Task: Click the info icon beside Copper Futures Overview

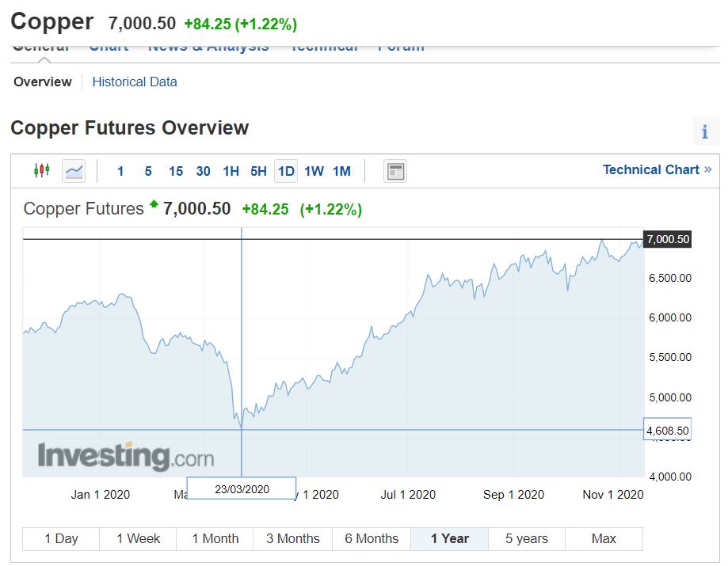Action: 705,131
